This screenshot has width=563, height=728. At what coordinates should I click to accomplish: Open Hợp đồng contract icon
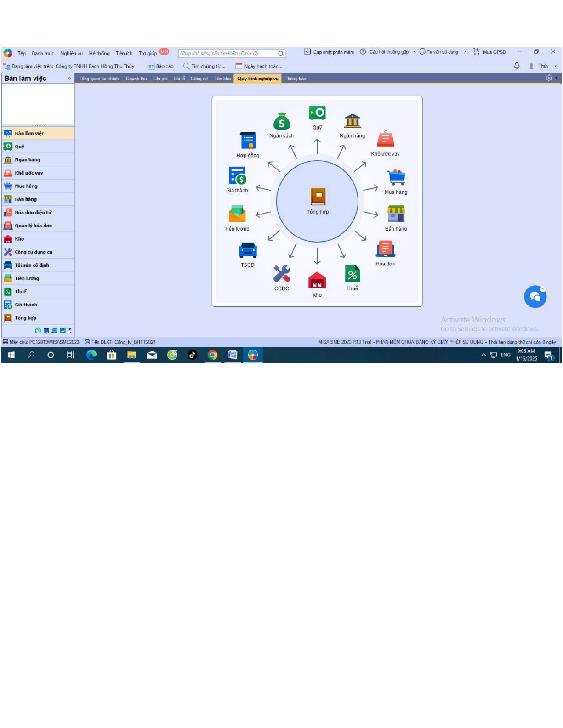pos(248,141)
